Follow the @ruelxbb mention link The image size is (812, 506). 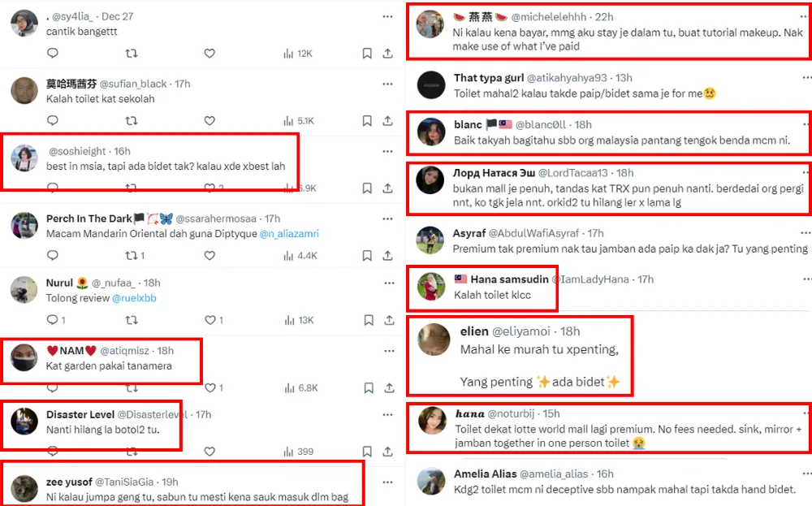pos(134,298)
